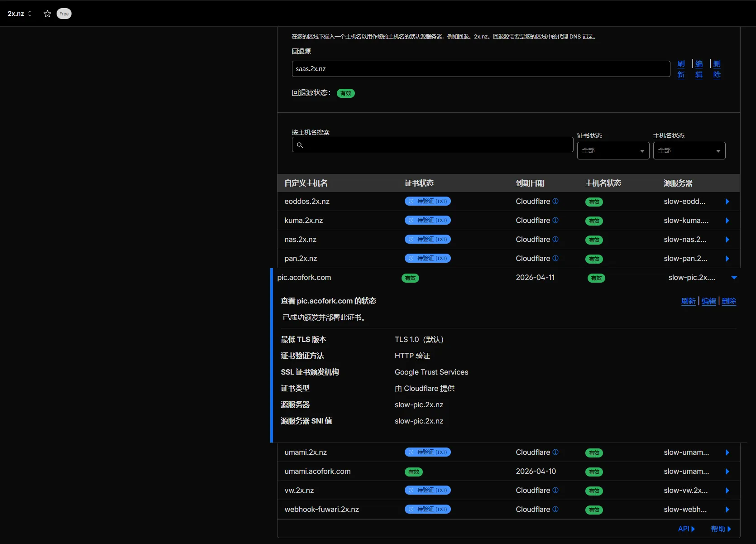This screenshot has height=544, width=756.
Task: Open the 证书状态 filter dropdown
Action: coord(613,151)
